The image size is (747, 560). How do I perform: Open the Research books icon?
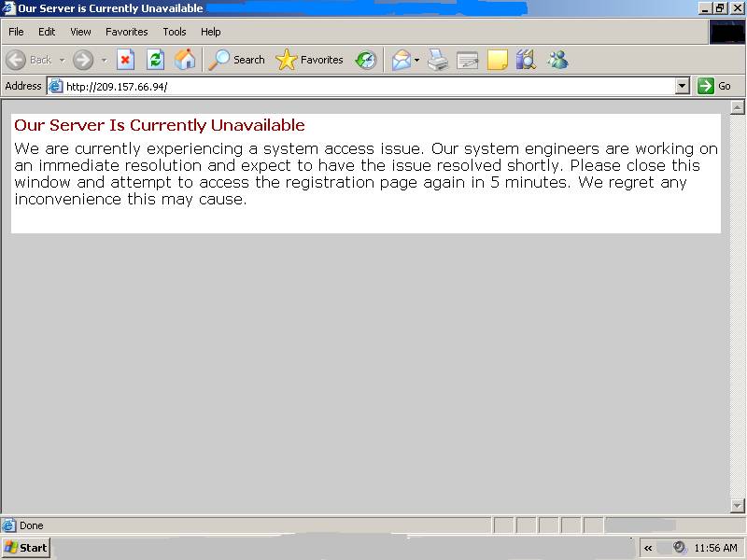coord(526,60)
